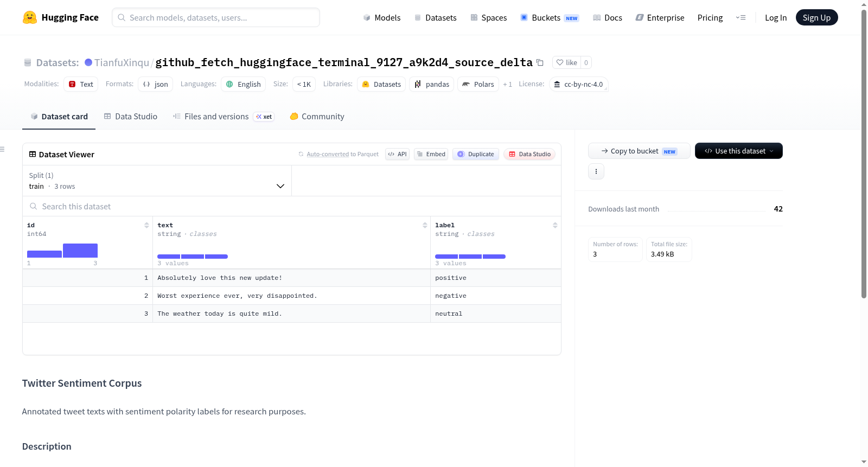Screen dimensions: 868x467
Task: Click Copy to bucket button
Action: (x=639, y=151)
